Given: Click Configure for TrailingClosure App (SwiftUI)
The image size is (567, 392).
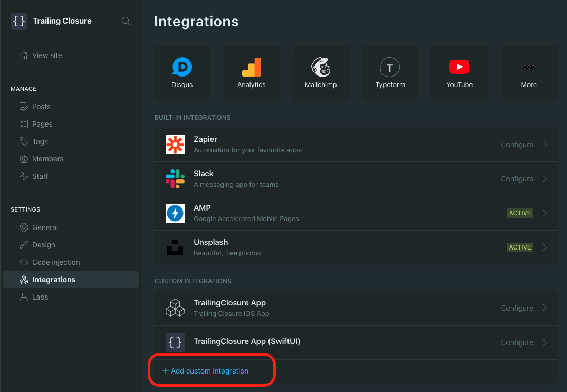Looking at the screenshot, I should coord(517,342).
